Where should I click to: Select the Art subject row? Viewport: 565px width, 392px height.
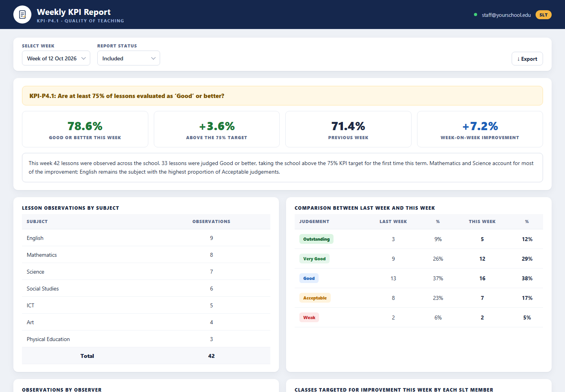pos(146,322)
